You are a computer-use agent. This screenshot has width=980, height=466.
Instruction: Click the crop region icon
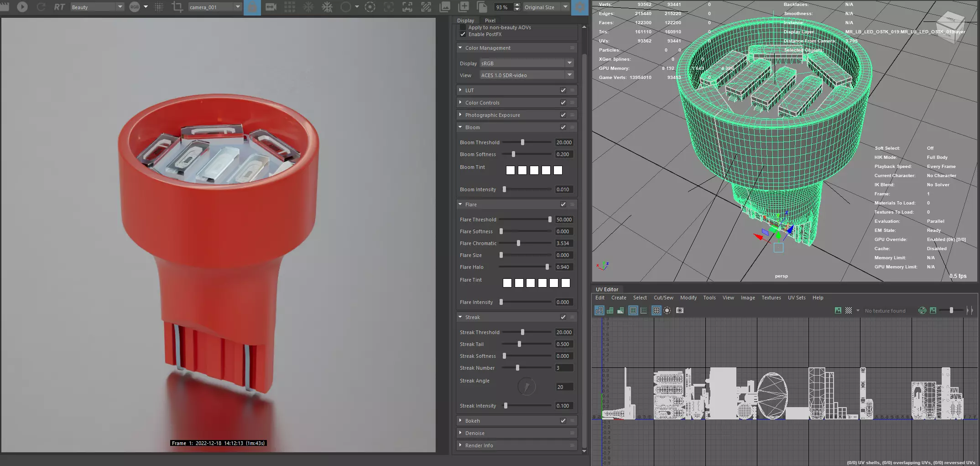click(x=177, y=7)
